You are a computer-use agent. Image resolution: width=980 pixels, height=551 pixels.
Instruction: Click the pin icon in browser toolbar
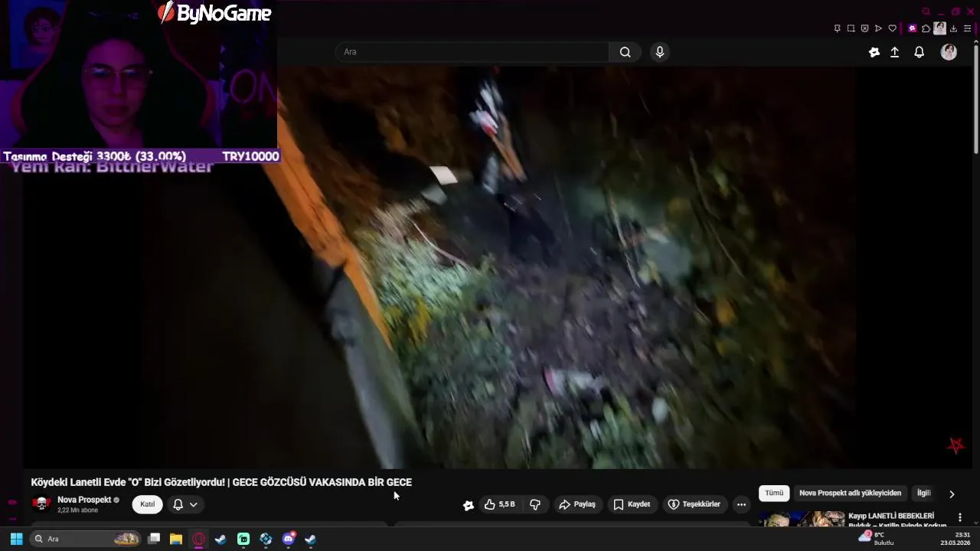(x=837, y=28)
